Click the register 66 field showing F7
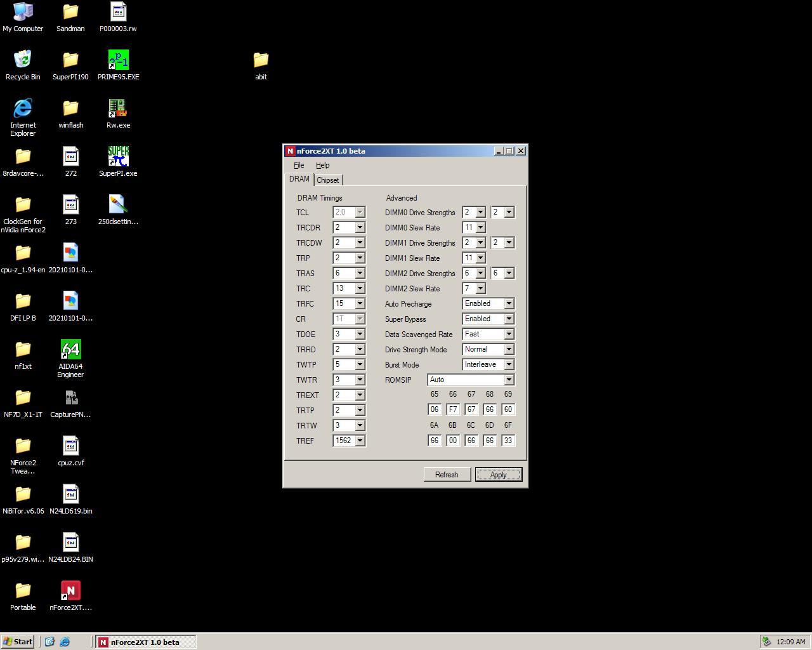Screen dimensions: 812x650 pos(453,409)
